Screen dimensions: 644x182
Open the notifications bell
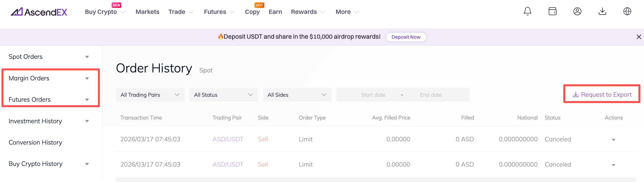[x=527, y=11]
